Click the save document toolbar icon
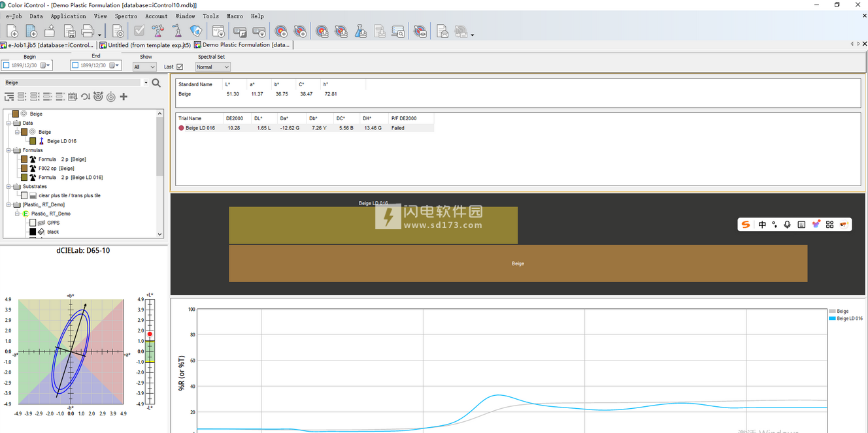This screenshot has height=433, width=868. tap(69, 31)
